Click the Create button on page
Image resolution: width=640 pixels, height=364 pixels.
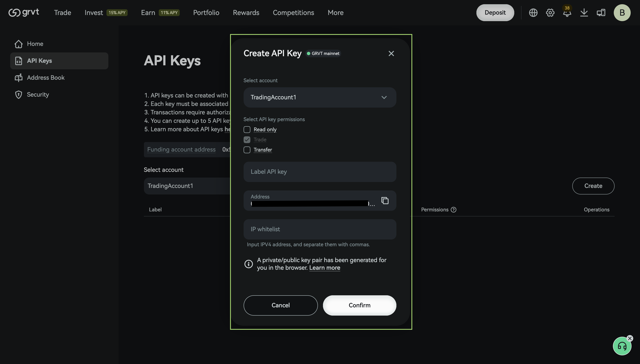(x=593, y=186)
